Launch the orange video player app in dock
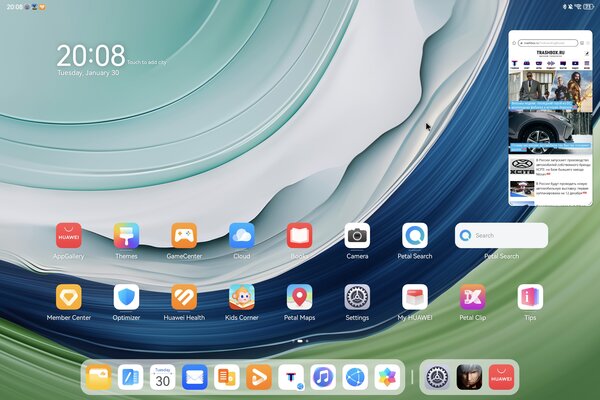 pyautogui.click(x=259, y=377)
